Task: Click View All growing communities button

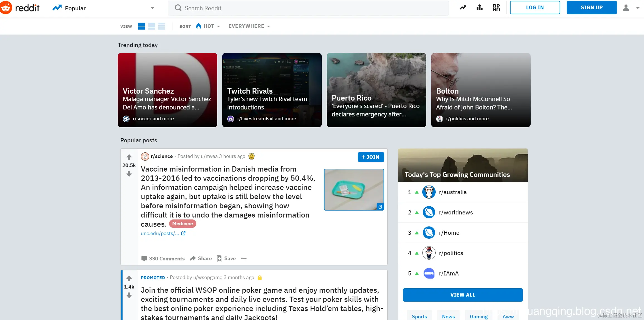Action: click(x=463, y=295)
